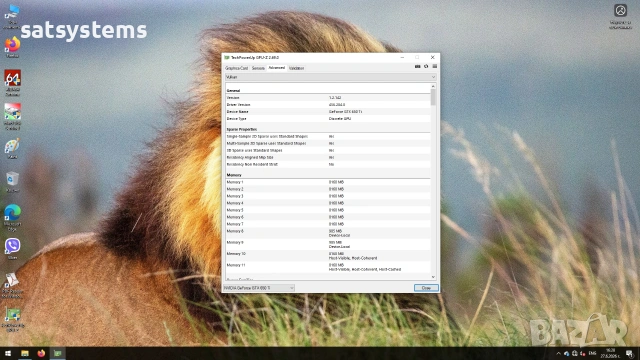Click the taskbar clock
Screen dimensions: 640x360
pos(610,353)
